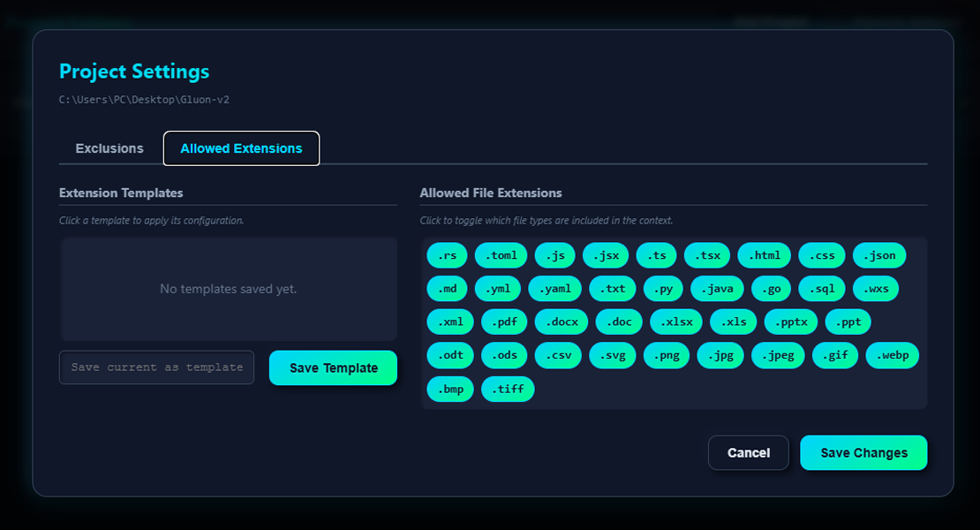Toggle the .docx extension
The height and width of the screenshot is (530, 980).
click(x=561, y=322)
